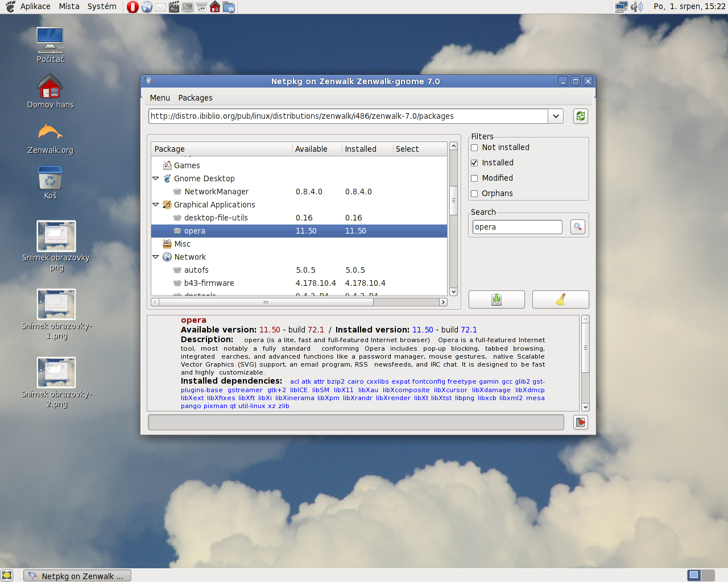Click the exit icon button at bottom right
The width and height of the screenshot is (728, 582).
coord(581,422)
